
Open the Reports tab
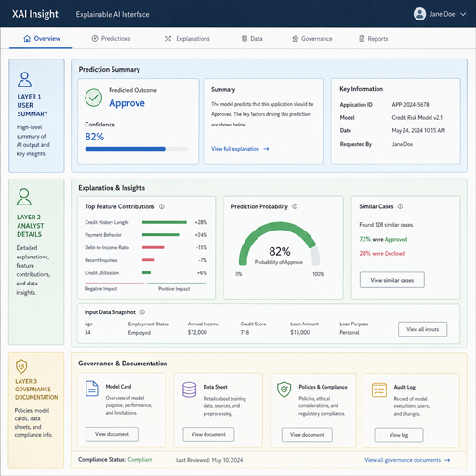tap(374, 39)
